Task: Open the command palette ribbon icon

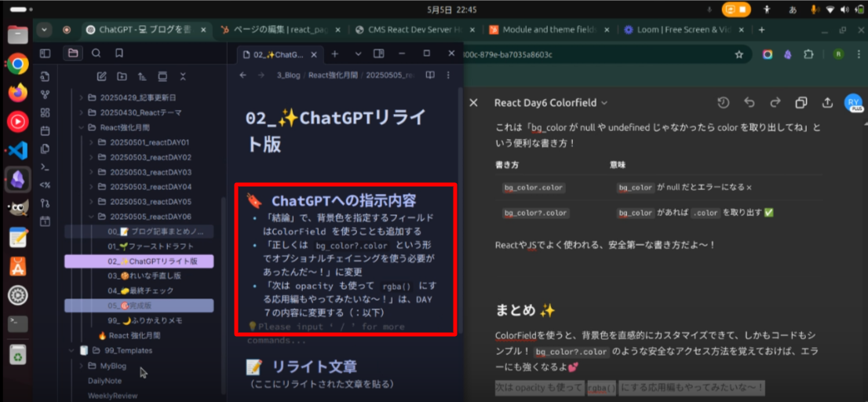Action: pyautogui.click(x=46, y=166)
